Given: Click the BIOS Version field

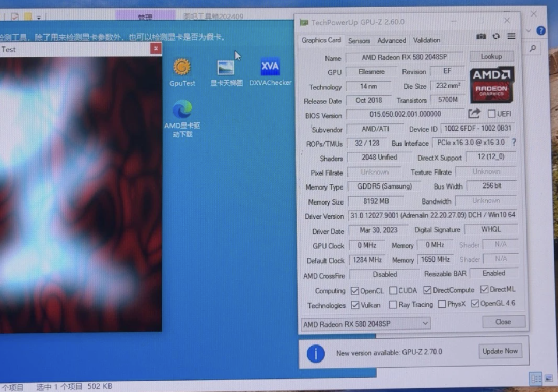Looking at the screenshot, I should pos(405,114).
